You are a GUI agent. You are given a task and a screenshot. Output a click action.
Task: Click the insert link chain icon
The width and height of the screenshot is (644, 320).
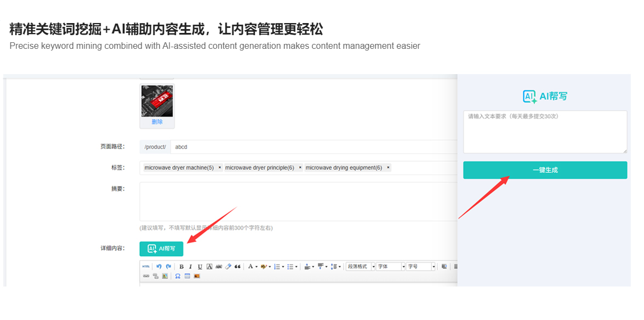pos(146,276)
